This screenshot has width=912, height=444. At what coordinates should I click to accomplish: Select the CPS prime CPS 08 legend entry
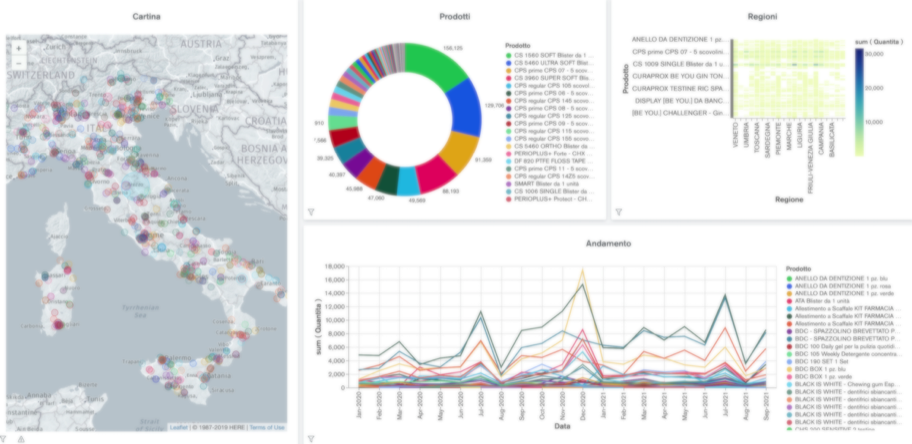(550, 108)
